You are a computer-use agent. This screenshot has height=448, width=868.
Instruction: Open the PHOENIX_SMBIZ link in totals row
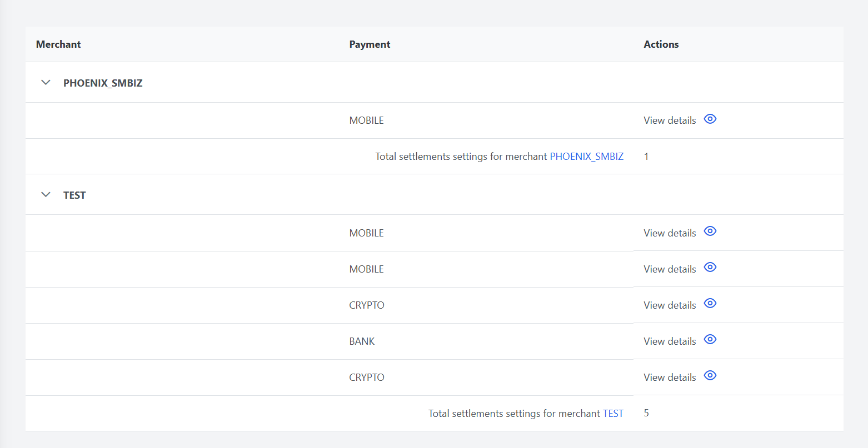point(586,157)
